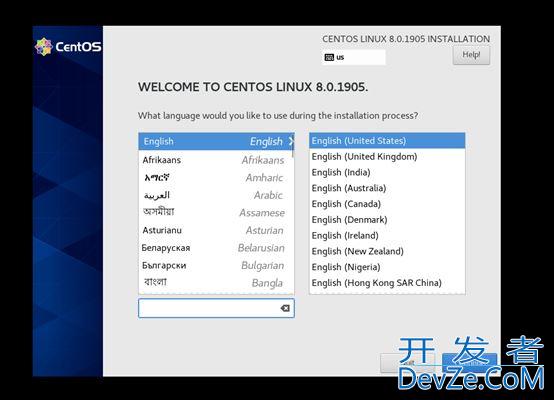Choose English (New Zealand) locale
The image size is (554, 400).
coord(387,251)
